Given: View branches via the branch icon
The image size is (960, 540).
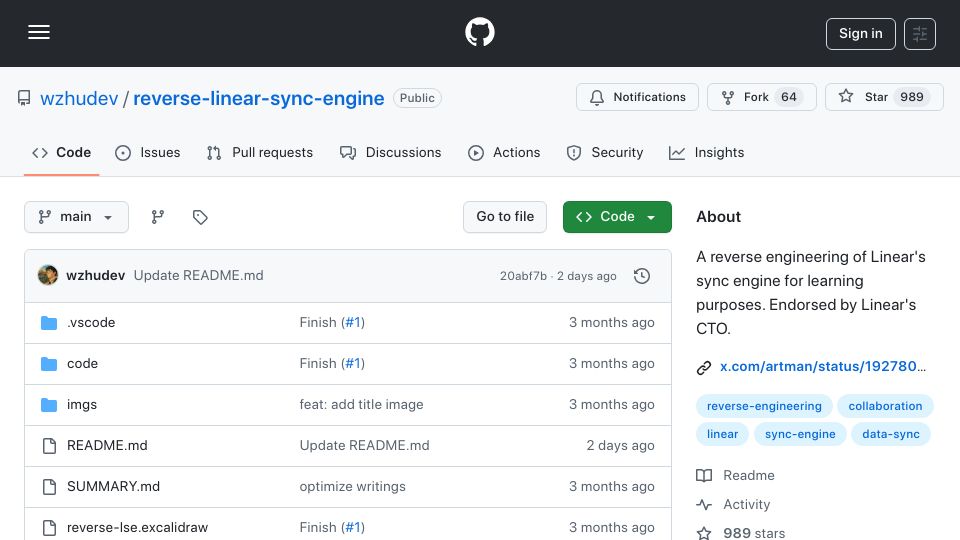Looking at the screenshot, I should pyautogui.click(x=158, y=217).
